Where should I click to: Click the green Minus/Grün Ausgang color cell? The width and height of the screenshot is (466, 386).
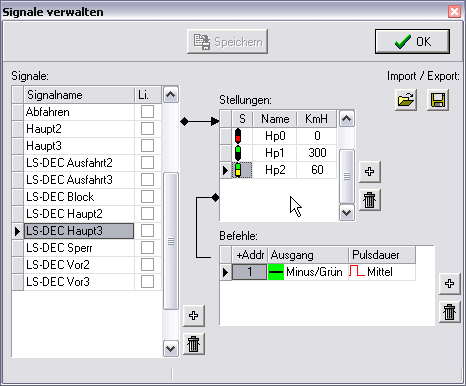click(276, 272)
